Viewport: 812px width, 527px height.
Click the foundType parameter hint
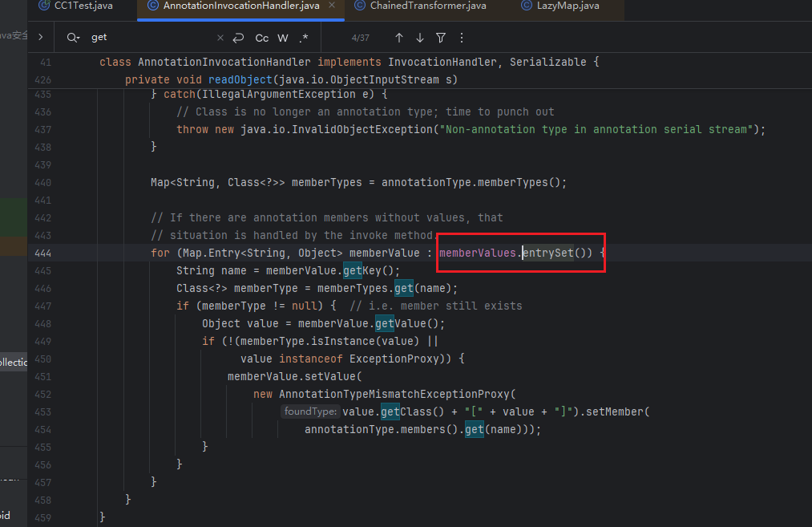[310, 411]
